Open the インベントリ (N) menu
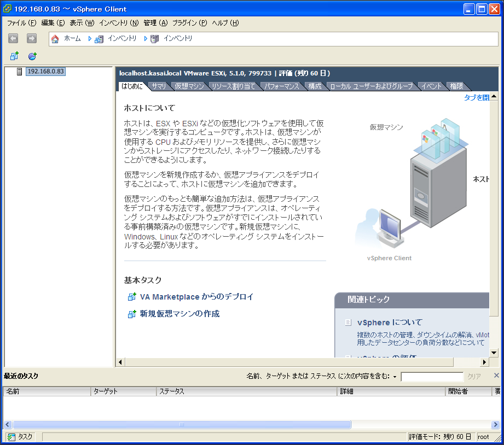 (x=119, y=23)
